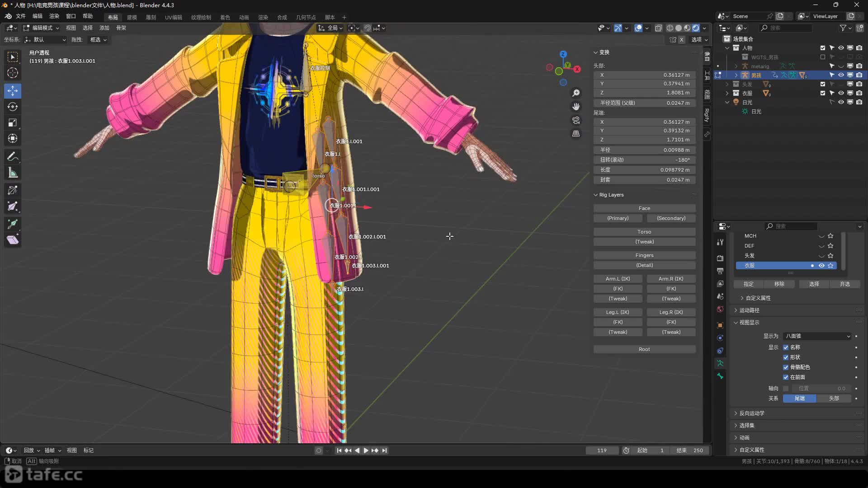Toggle camera view icon in viewport
The image size is (868, 488).
click(x=576, y=120)
